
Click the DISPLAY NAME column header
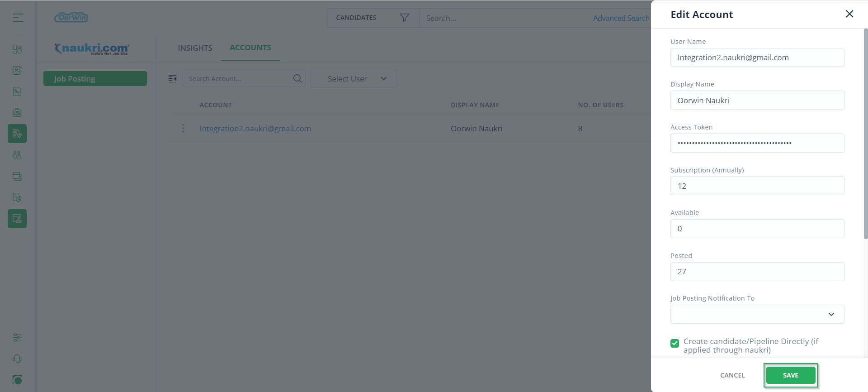tap(475, 105)
